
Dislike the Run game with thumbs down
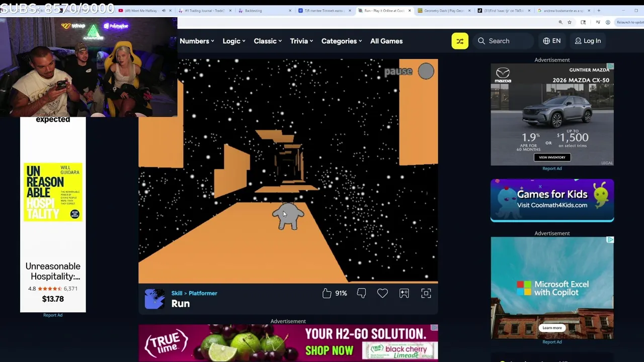tap(361, 293)
